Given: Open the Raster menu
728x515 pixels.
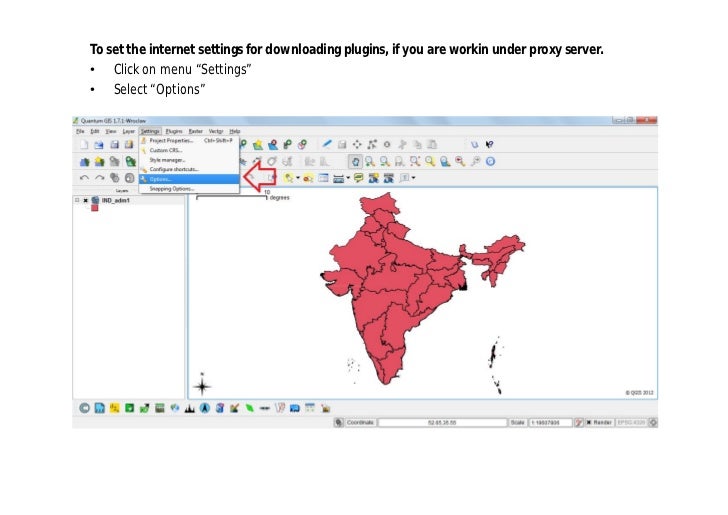Looking at the screenshot, I should (x=195, y=131).
